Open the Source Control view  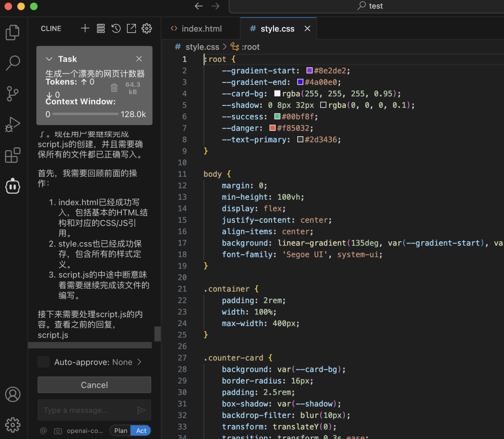12,93
